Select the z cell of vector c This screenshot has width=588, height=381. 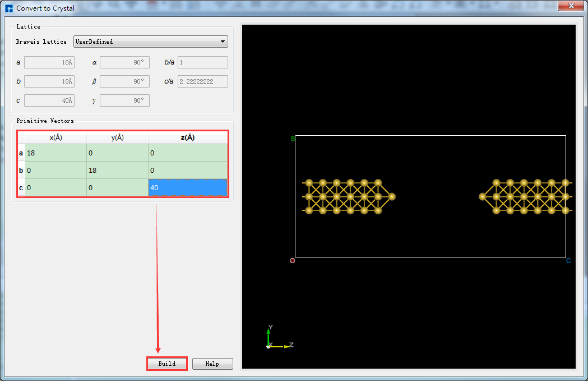pyautogui.click(x=187, y=188)
